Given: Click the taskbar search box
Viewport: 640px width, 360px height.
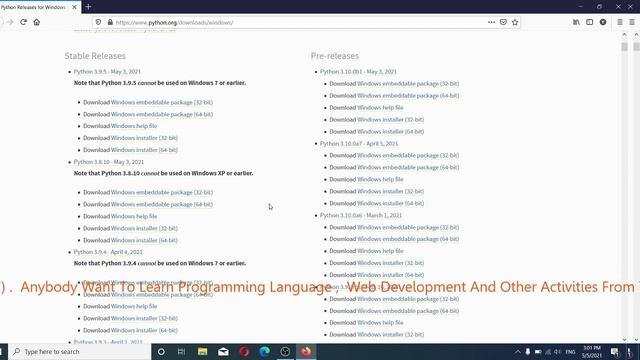Looking at the screenshot, I should [x=80, y=351].
